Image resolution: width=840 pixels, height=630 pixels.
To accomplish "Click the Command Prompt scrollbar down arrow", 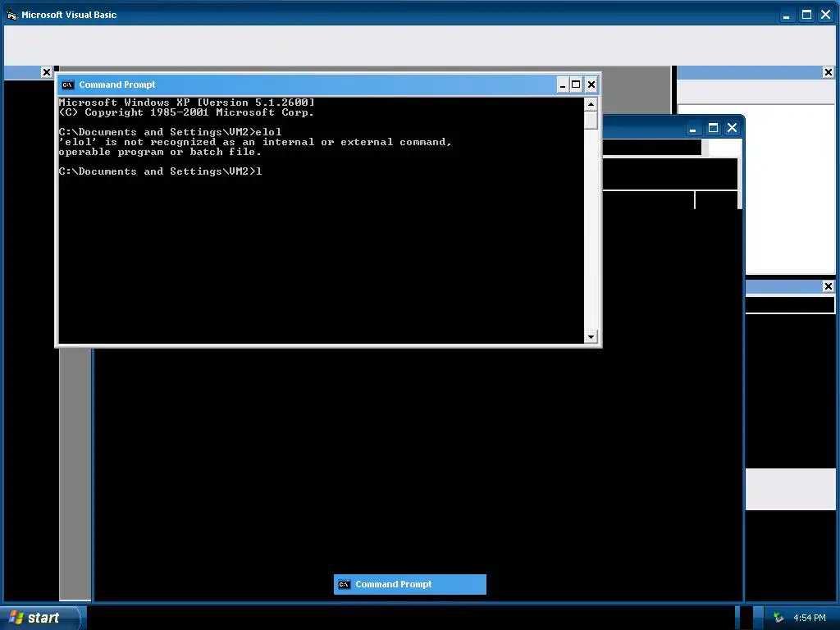I will (x=591, y=337).
